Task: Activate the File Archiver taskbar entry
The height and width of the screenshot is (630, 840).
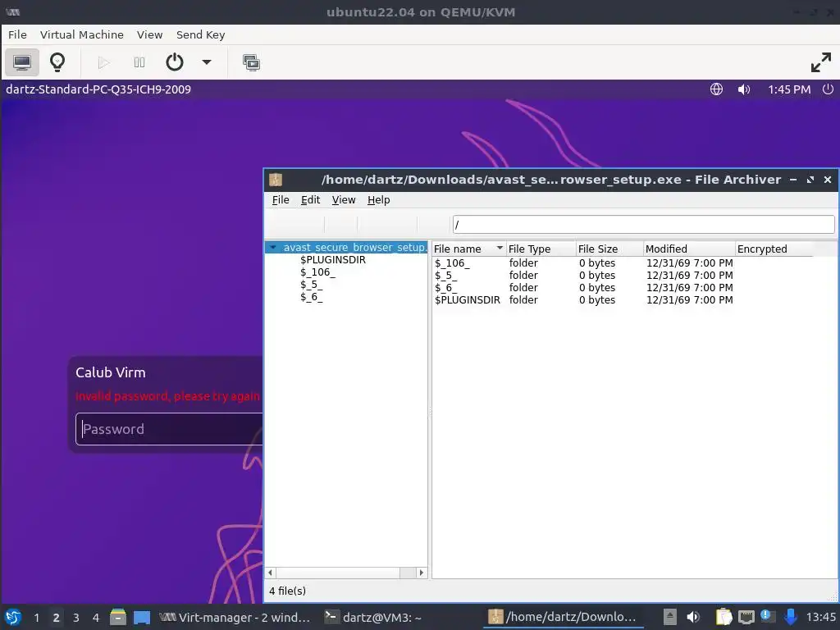Action: click(x=563, y=617)
